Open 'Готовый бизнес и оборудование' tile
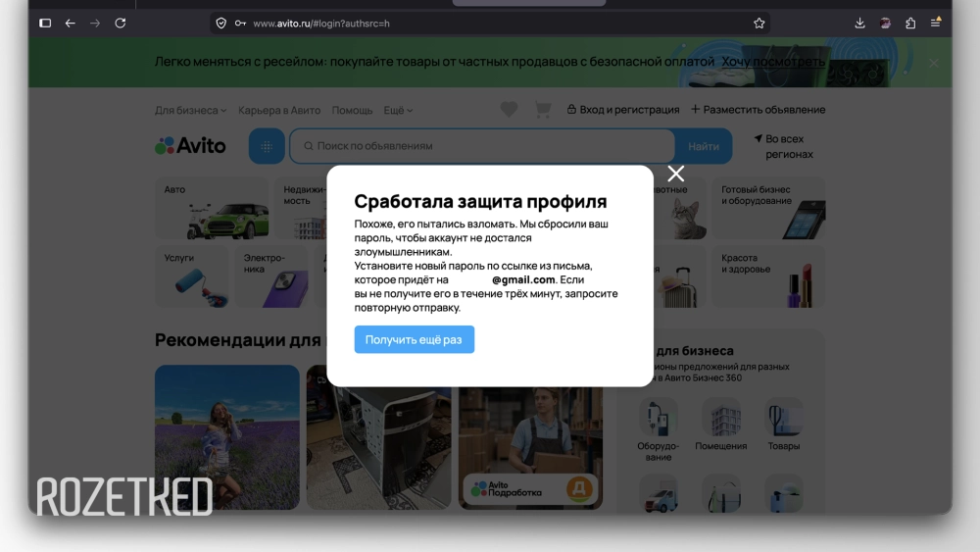This screenshot has height=552, width=980. click(768, 208)
